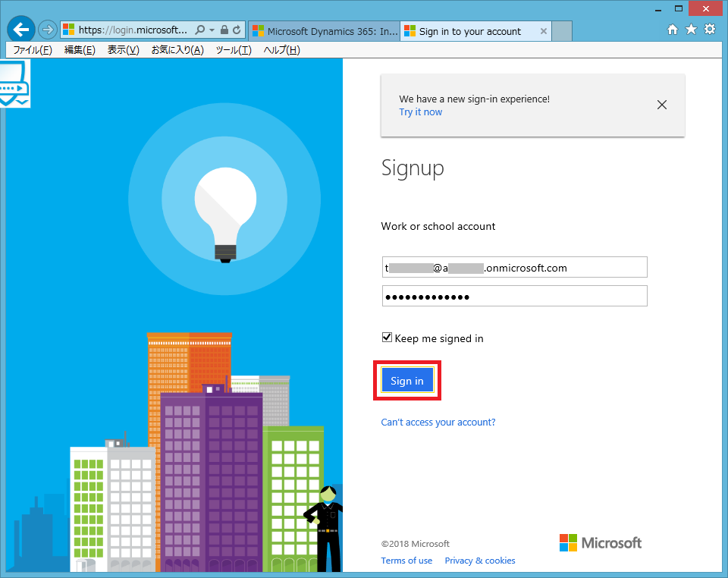Click the password input field
The image size is (728, 578).
click(514, 296)
